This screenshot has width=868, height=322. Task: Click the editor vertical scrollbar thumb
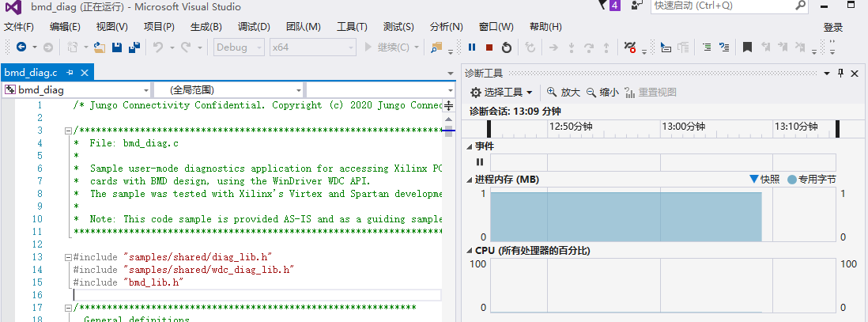coord(449,131)
